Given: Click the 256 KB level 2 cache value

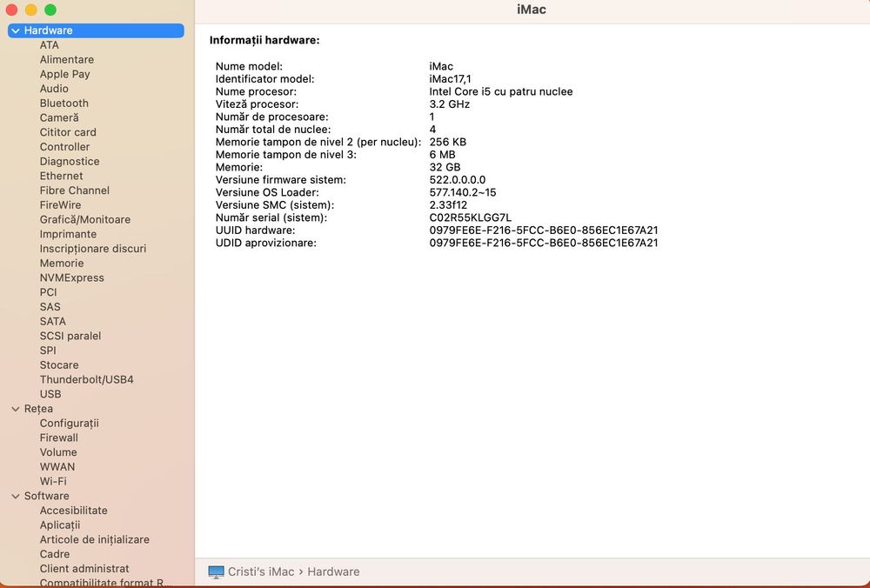Looking at the screenshot, I should point(448,142).
